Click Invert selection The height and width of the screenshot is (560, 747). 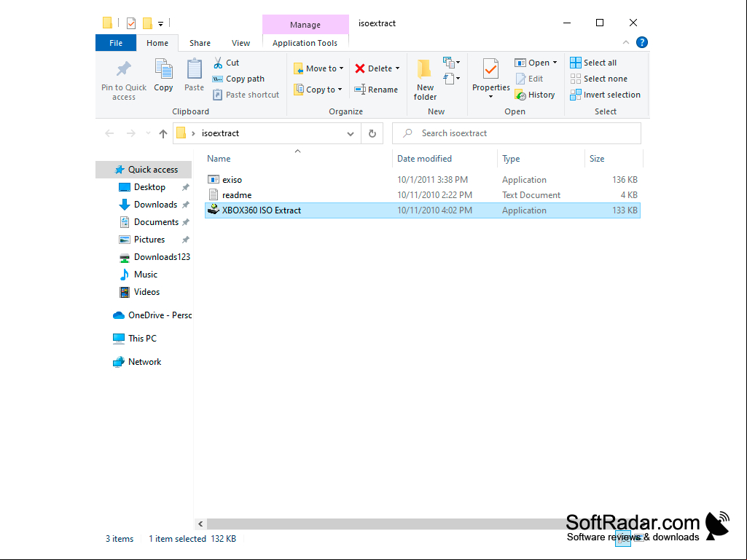tap(605, 95)
